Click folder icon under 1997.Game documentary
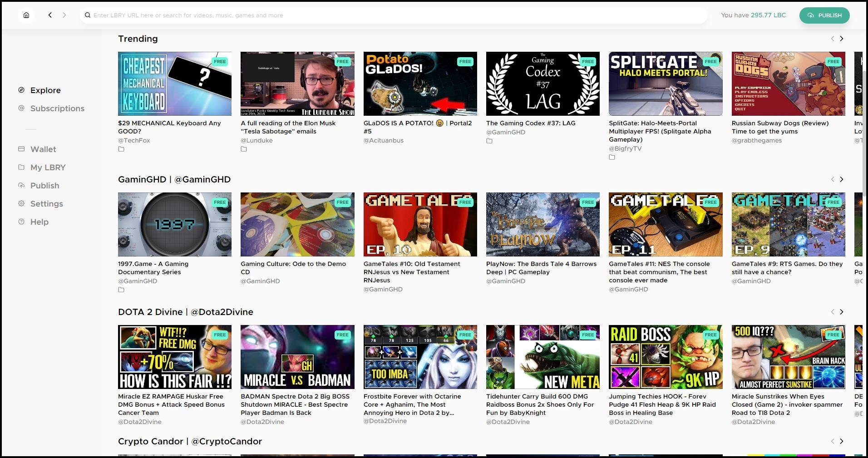The width and height of the screenshot is (868, 458). (121, 290)
